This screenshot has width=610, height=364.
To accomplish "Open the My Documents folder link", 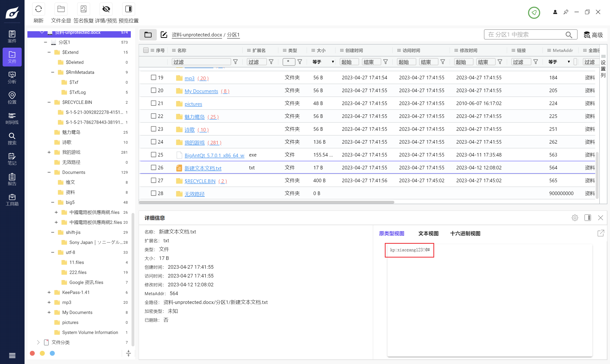I will 201,91.
